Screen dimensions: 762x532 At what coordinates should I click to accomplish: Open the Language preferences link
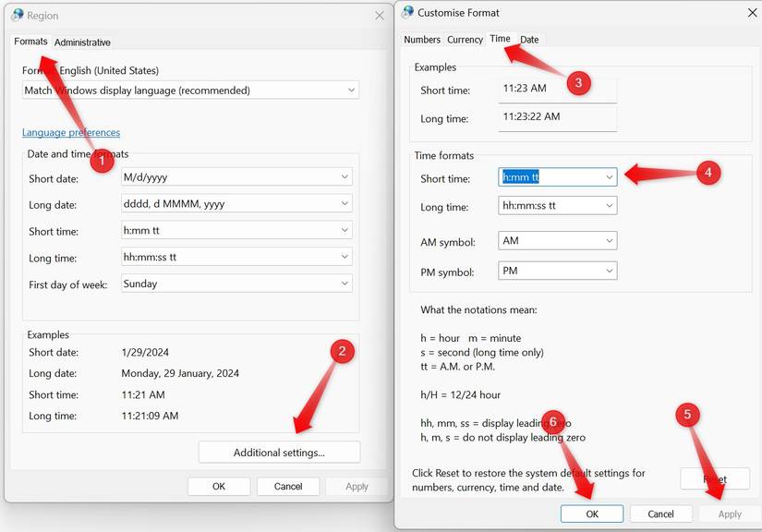click(x=71, y=132)
